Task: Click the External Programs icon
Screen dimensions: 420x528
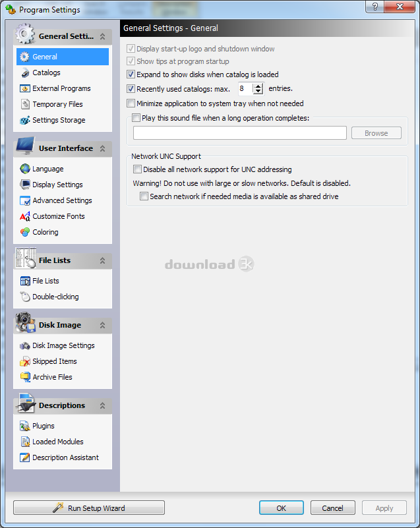Action: click(25, 88)
